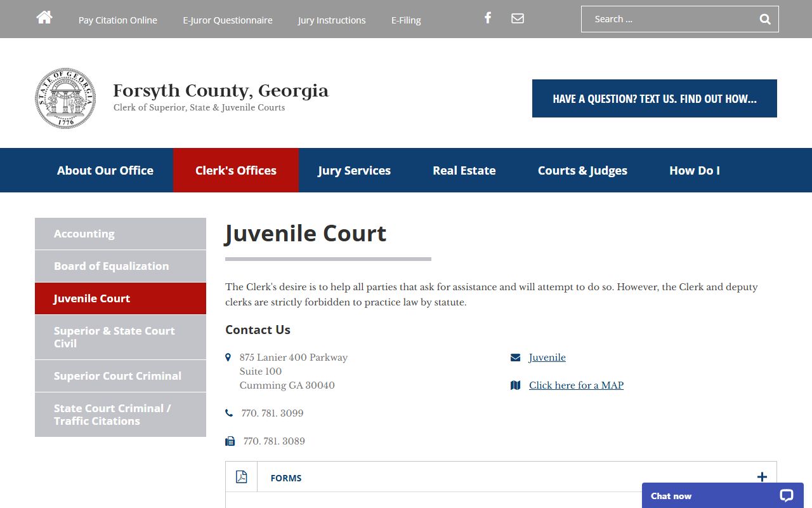Click the PDF document icon in Forms row

coord(241,477)
